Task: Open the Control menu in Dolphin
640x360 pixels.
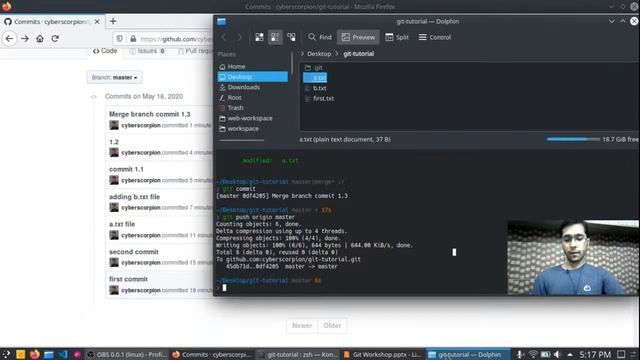Action: point(435,37)
